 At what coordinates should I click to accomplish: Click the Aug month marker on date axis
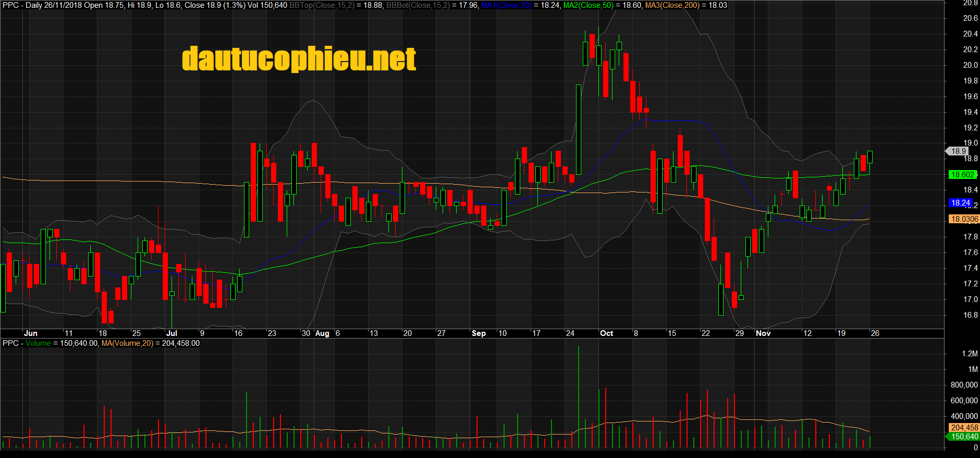click(322, 333)
